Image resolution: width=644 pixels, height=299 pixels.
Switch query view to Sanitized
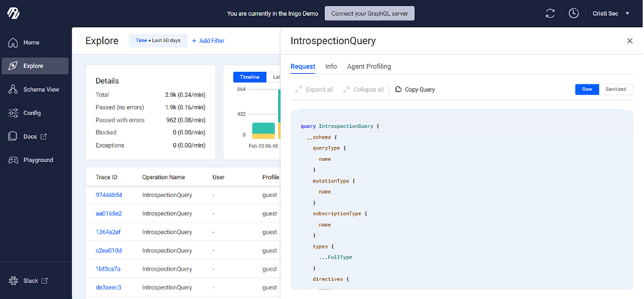pos(616,89)
